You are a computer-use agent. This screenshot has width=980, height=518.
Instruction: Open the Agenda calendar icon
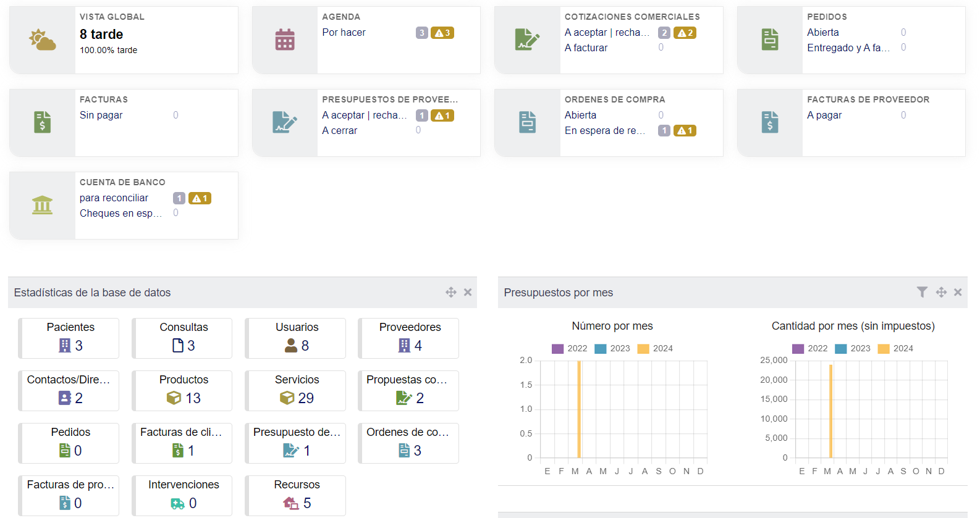point(285,40)
